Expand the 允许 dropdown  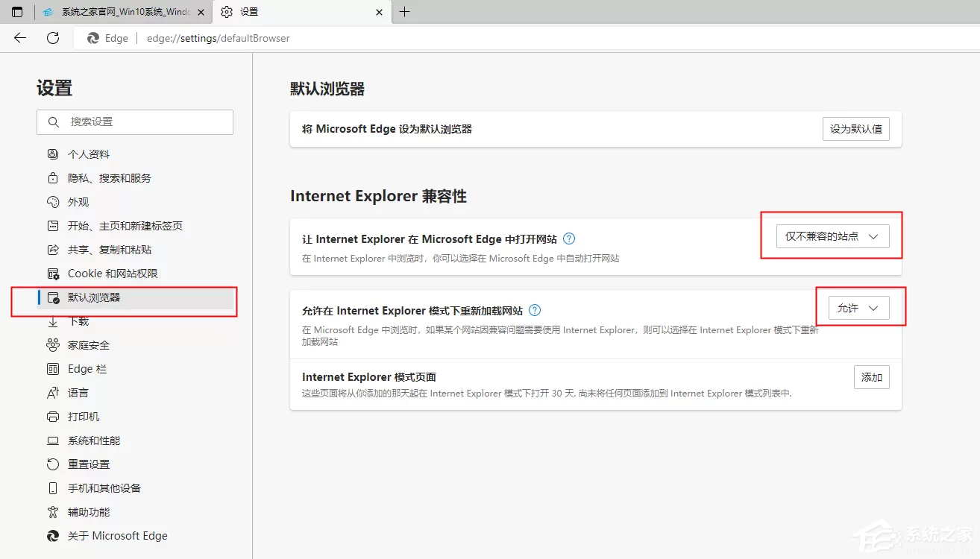pos(859,308)
